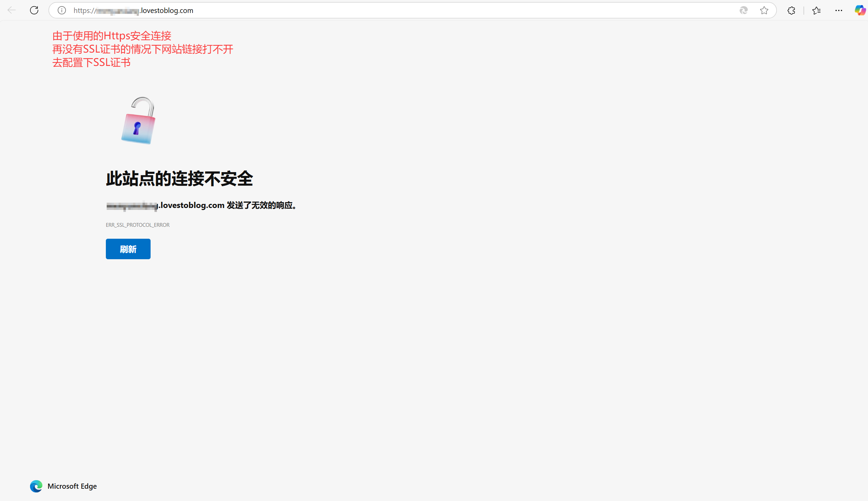Click the reload page icon in toolbar
Image resolution: width=868 pixels, height=501 pixels.
(x=34, y=10)
